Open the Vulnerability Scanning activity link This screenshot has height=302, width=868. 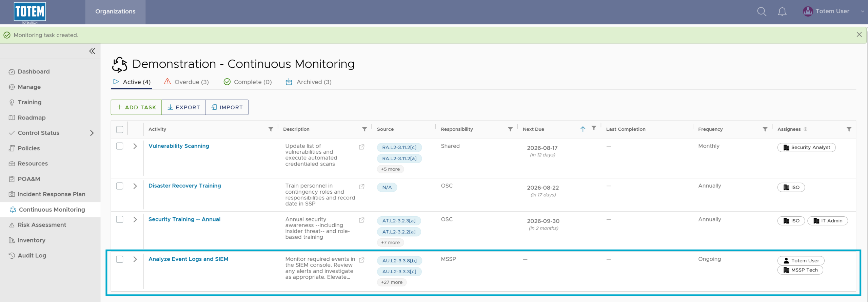click(x=179, y=146)
